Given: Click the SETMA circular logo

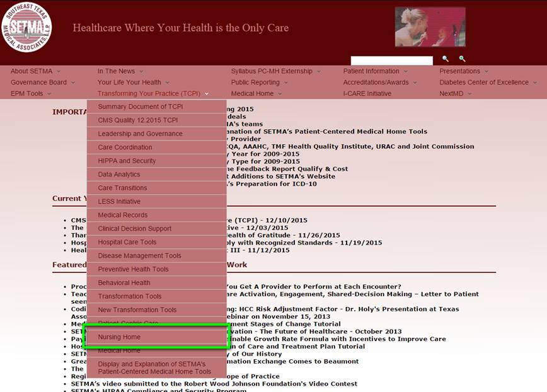Looking at the screenshot, I should click(x=26, y=27).
